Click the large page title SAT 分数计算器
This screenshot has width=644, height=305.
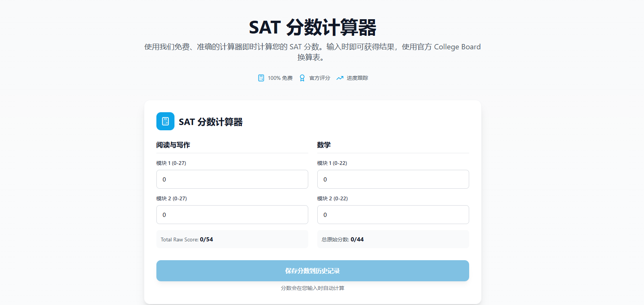[x=312, y=27]
